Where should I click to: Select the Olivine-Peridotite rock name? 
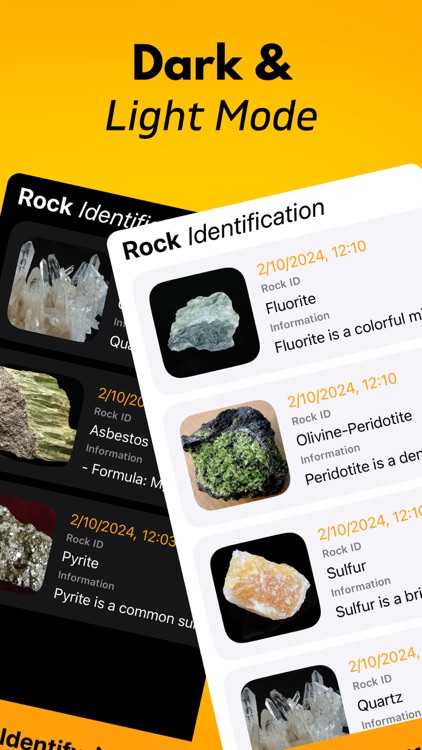(354, 428)
